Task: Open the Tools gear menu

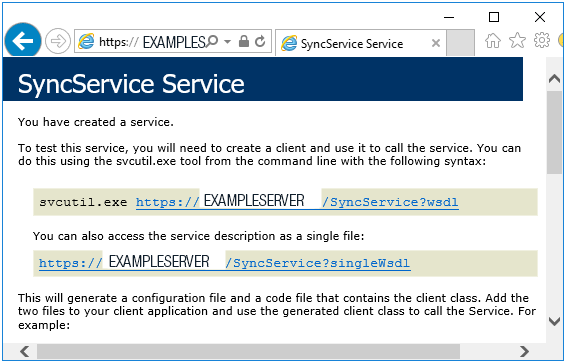Action: pyautogui.click(x=542, y=40)
